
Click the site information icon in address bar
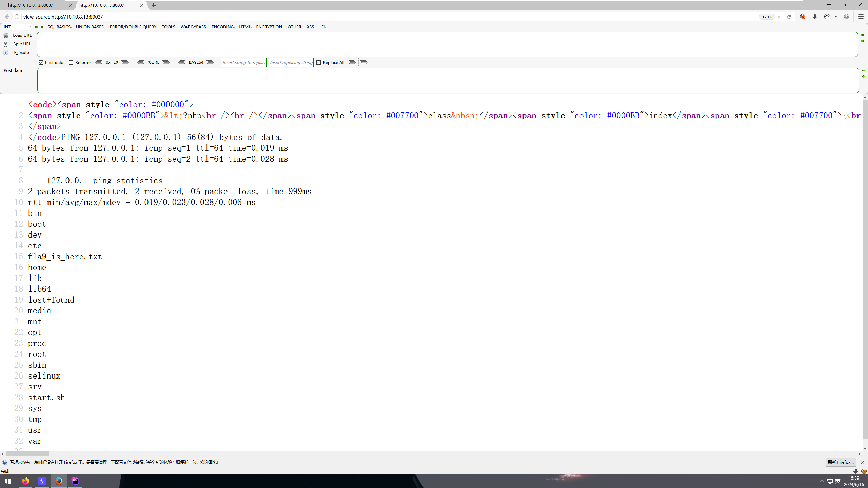click(x=17, y=17)
